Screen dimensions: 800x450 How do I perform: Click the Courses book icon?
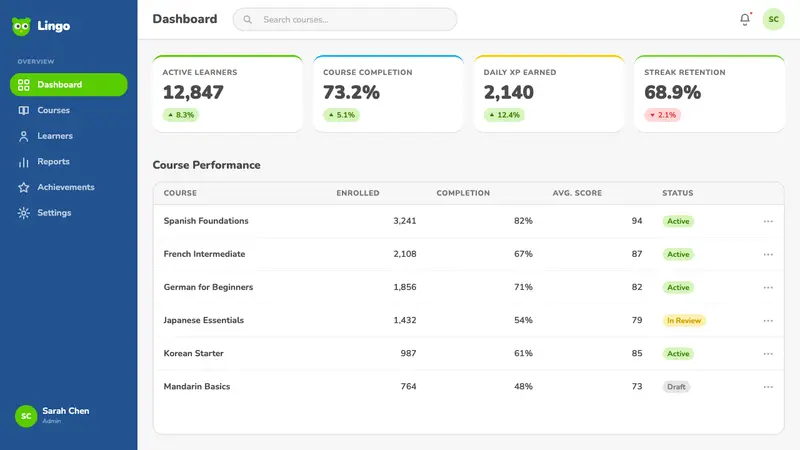point(23,110)
